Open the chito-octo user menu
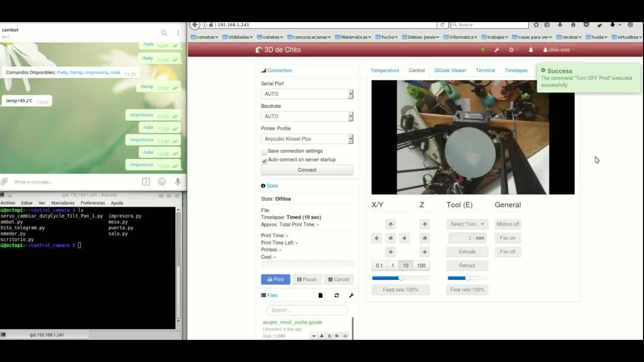The width and height of the screenshot is (644, 362). click(559, 50)
